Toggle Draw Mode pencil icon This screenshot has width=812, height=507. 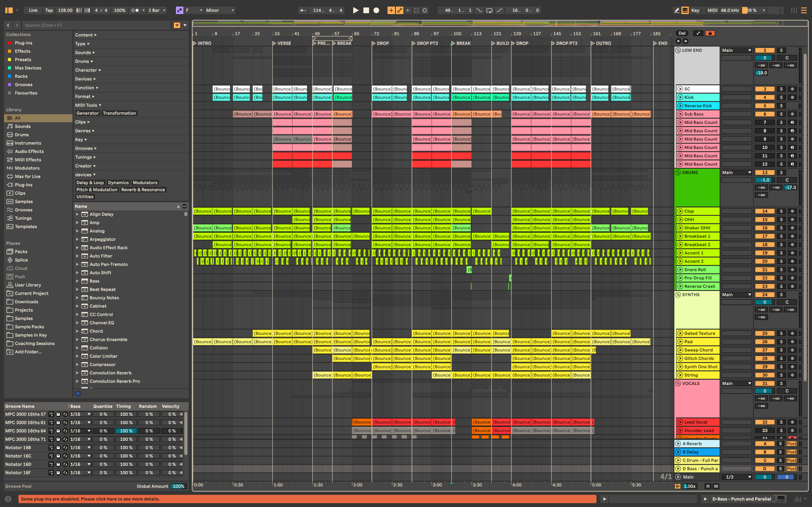click(x=676, y=10)
